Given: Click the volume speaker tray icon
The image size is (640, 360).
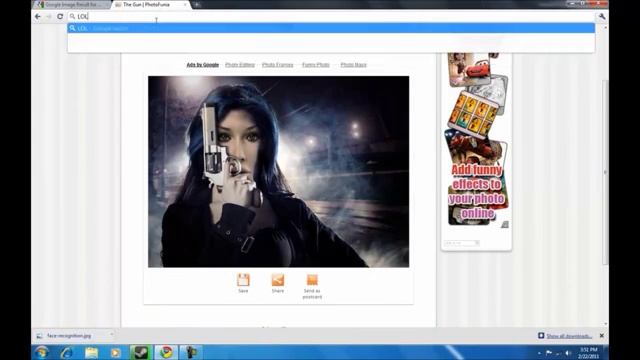Looking at the screenshot, I should point(568,353).
